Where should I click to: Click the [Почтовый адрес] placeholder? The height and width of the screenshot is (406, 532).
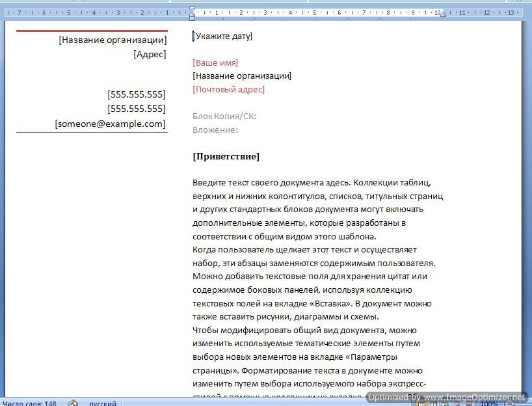click(x=229, y=90)
